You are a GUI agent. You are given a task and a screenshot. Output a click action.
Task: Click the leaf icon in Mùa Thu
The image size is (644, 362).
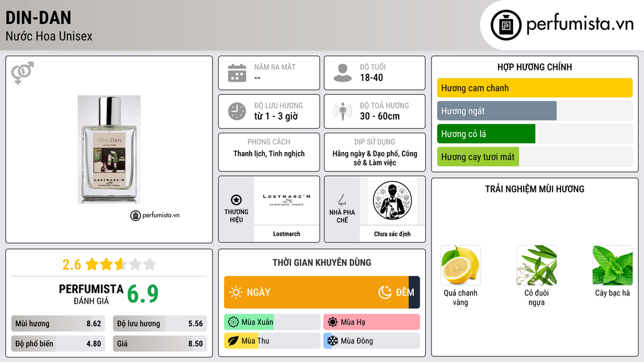coord(233,341)
